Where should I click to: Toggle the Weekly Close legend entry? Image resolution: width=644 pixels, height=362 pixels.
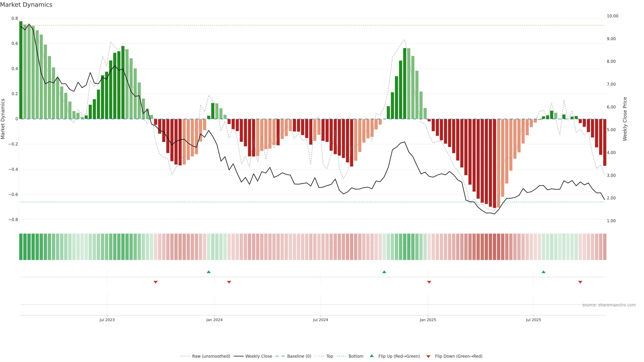[258, 356]
